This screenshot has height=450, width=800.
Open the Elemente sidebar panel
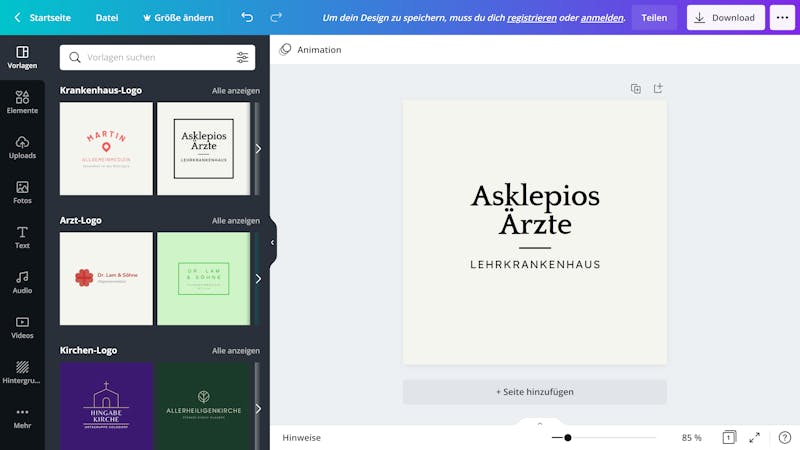point(22,102)
